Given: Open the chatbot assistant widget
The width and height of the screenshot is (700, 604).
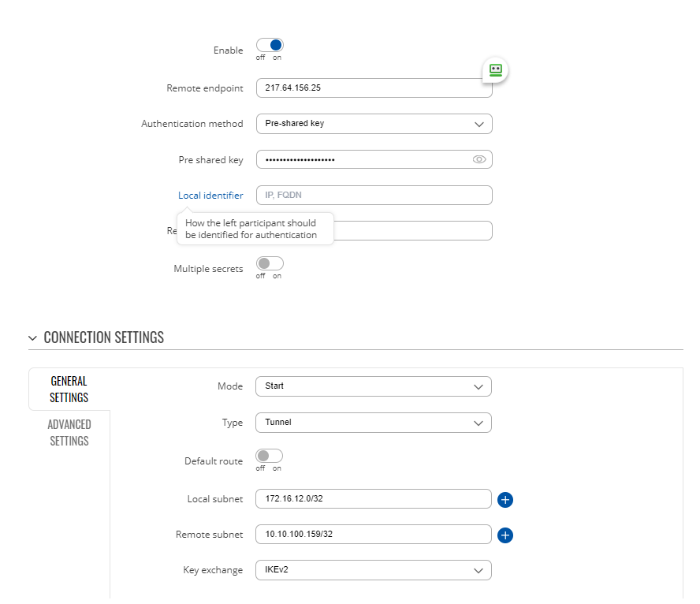Looking at the screenshot, I should [494, 70].
